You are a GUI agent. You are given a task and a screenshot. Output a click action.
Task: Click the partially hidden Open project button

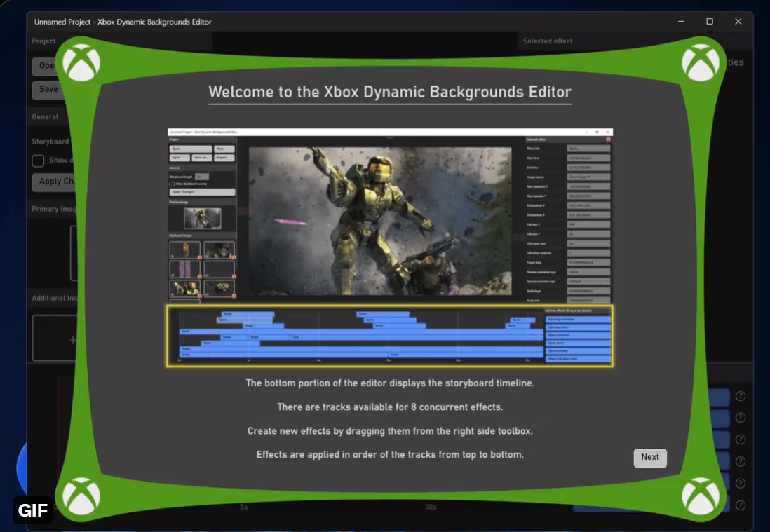click(x=45, y=66)
